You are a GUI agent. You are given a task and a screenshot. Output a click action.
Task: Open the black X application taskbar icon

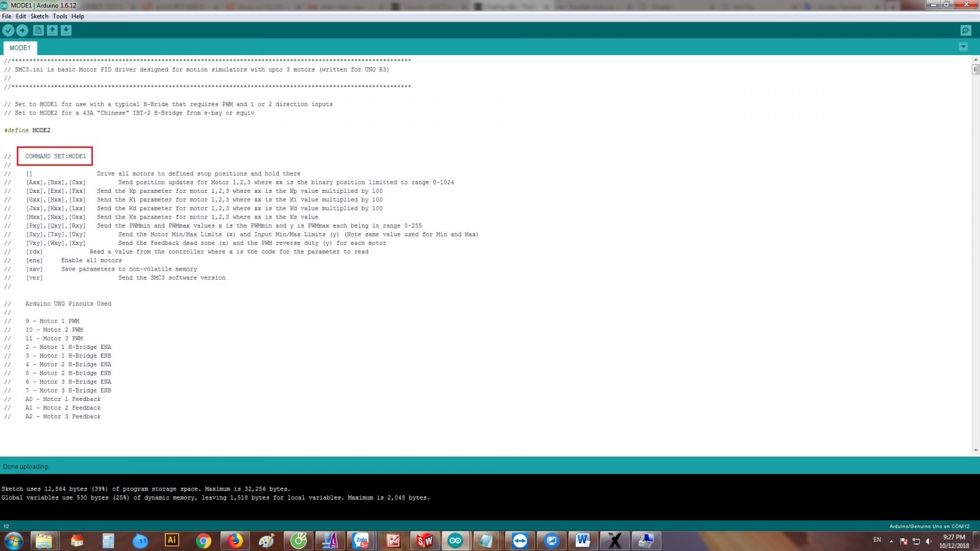point(615,541)
